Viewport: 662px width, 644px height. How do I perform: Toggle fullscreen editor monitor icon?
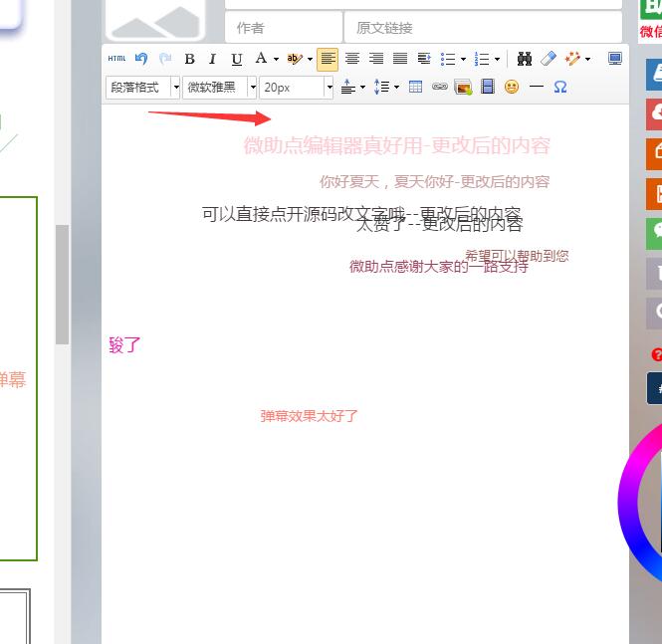pos(615,59)
